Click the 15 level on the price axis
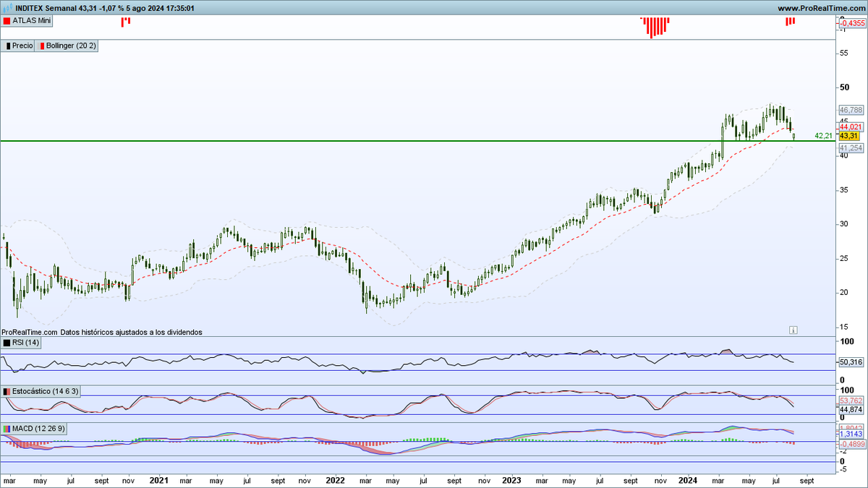Viewport: 868px width, 488px height. coord(843,326)
